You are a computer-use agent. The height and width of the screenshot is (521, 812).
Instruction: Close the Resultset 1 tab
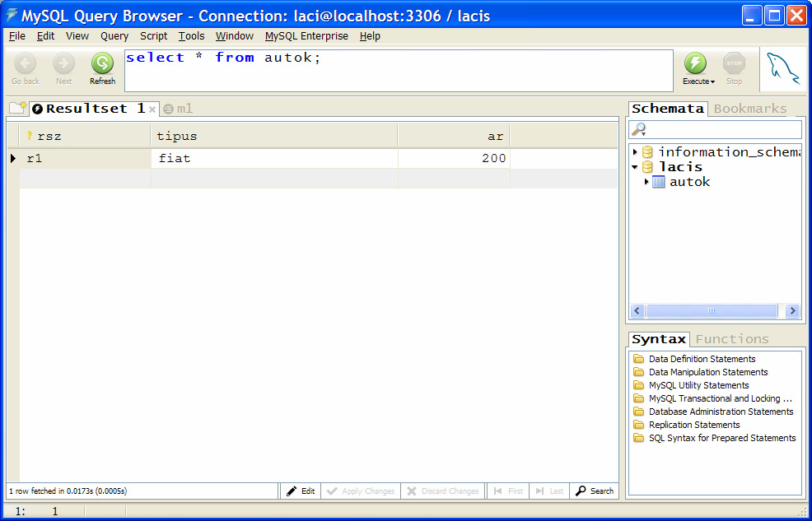click(x=152, y=109)
